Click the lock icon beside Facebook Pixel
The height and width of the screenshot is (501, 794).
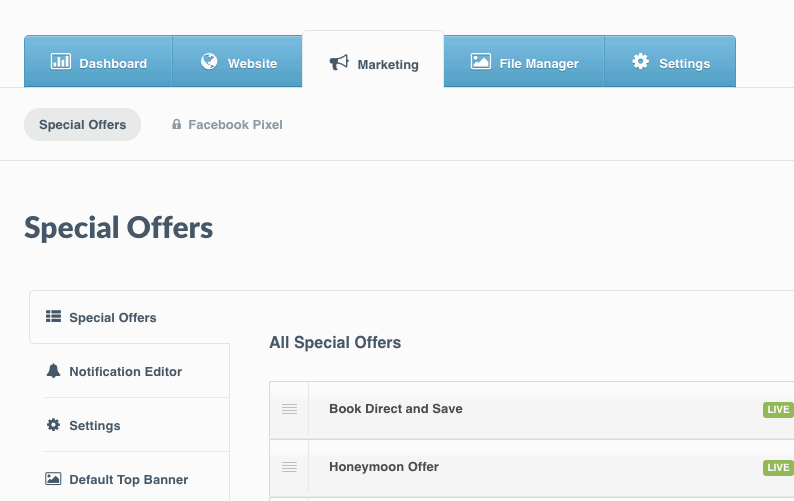176,124
